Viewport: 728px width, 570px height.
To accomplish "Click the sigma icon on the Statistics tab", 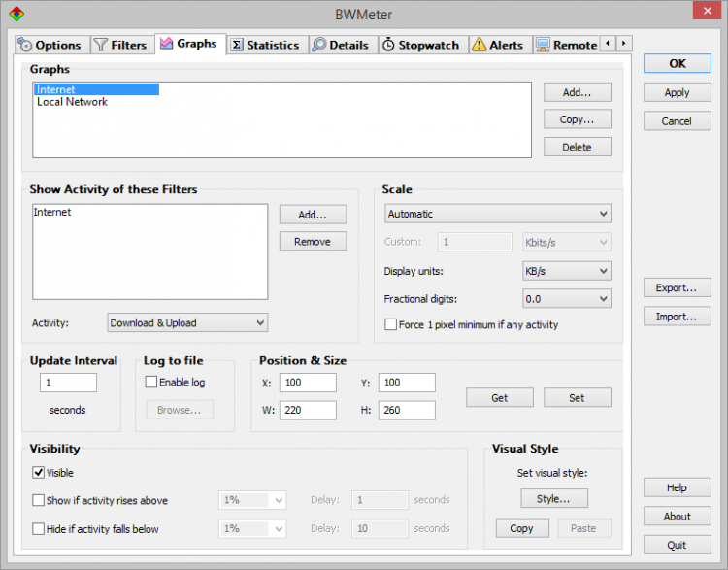I will tap(237, 45).
